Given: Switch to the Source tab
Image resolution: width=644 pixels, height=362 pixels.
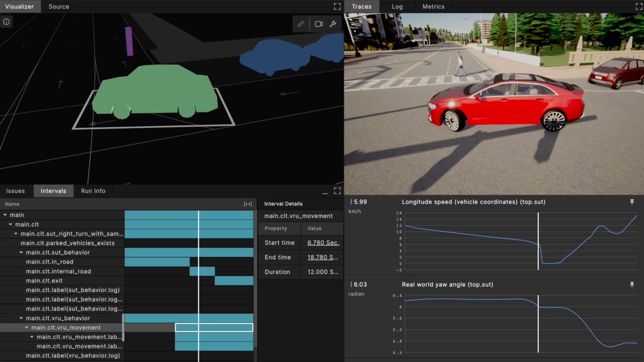Looking at the screenshot, I should pos(58,6).
